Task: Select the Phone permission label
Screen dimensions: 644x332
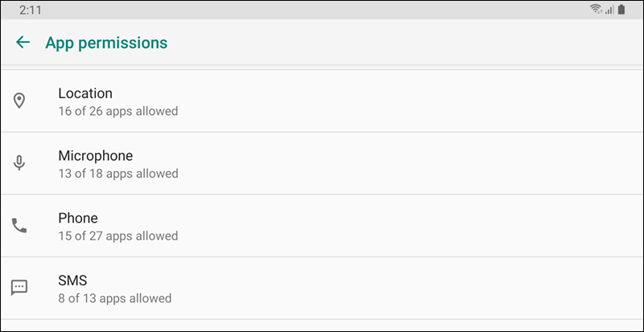Action: [78, 218]
